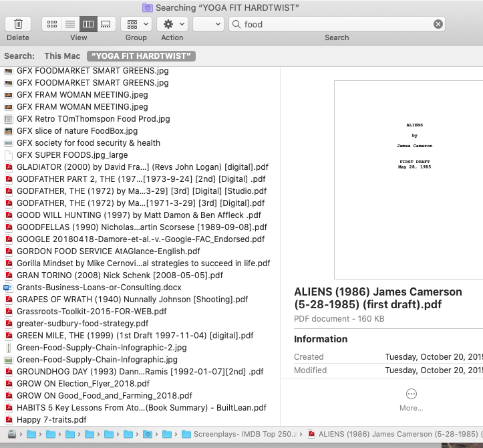
Task: Click PDF icon of GODFATHER PART 2 file
Action: pos(9,179)
